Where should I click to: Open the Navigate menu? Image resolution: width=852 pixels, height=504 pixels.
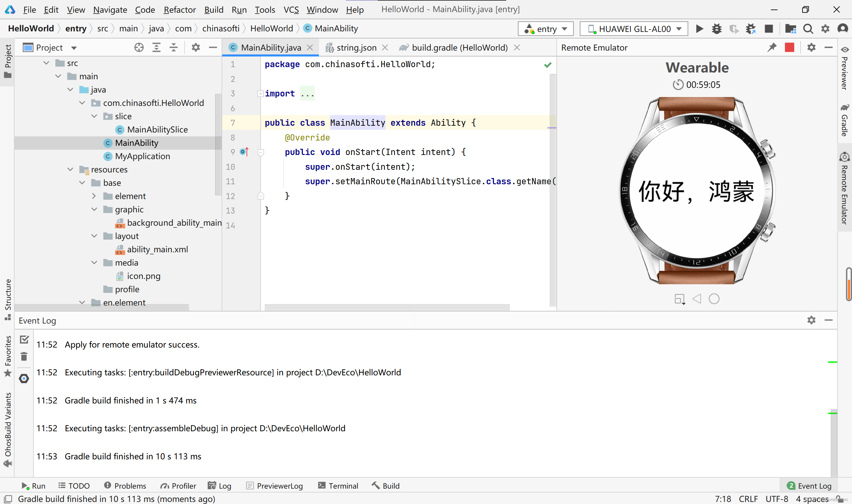(x=110, y=10)
